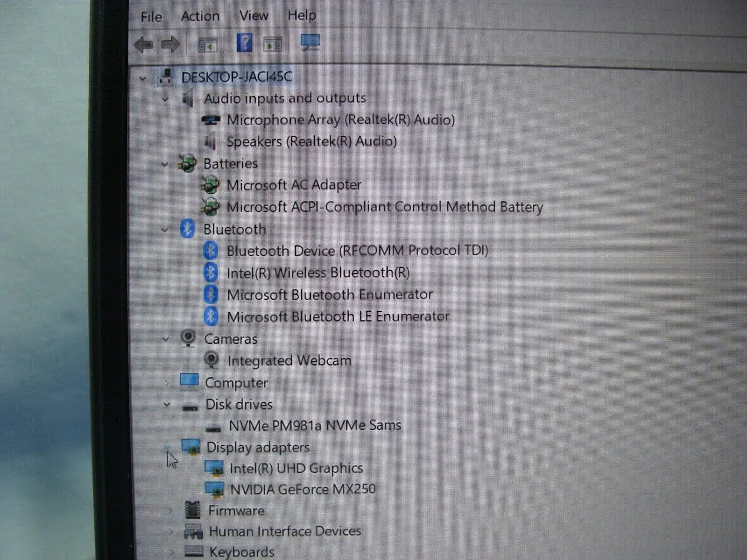Click the Display adapters category icon
Viewport: 747px width, 560px height.
pyautogui.click(x=191, y=447)
